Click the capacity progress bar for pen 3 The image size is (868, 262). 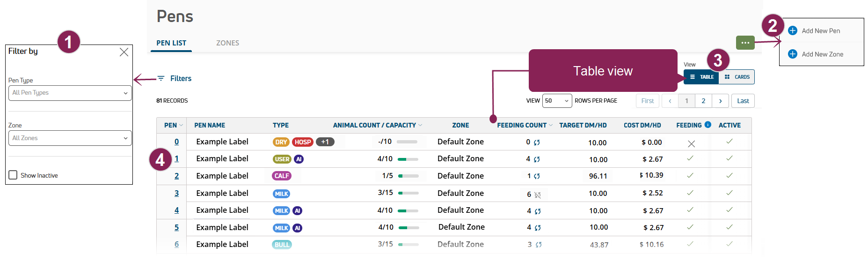[x=408, y=193]
